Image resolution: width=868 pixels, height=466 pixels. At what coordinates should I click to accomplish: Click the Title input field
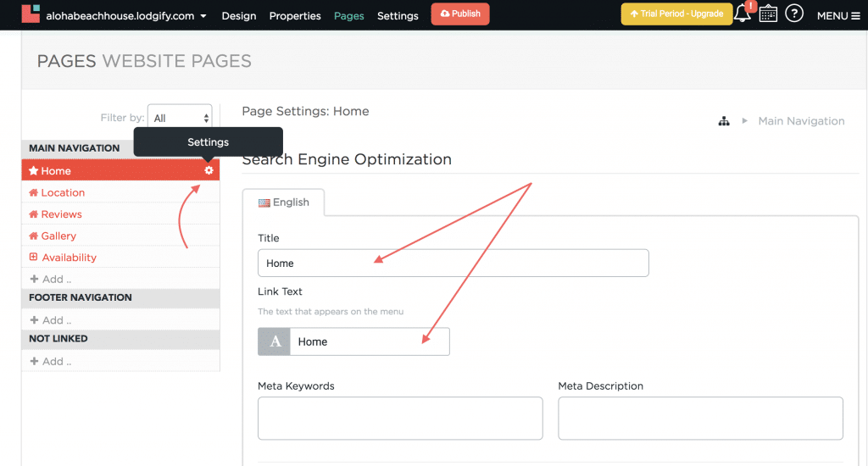tap(453, 263)
